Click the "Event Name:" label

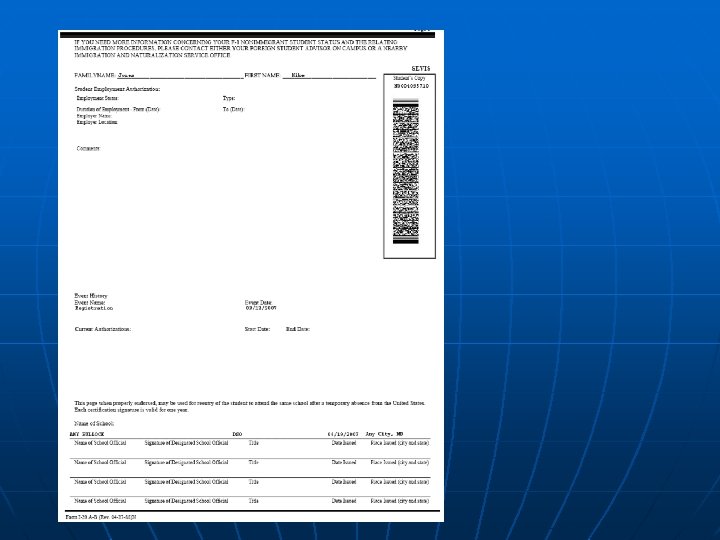coord(90,303)
